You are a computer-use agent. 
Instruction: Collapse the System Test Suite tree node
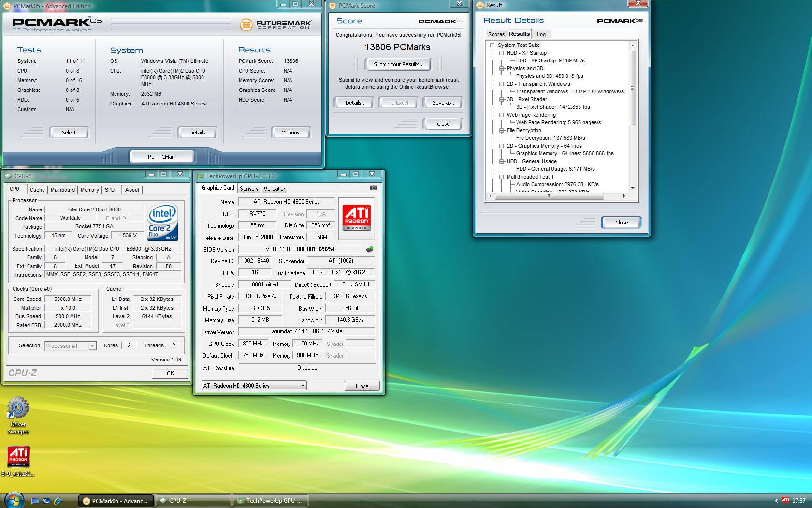pos(493,45)
